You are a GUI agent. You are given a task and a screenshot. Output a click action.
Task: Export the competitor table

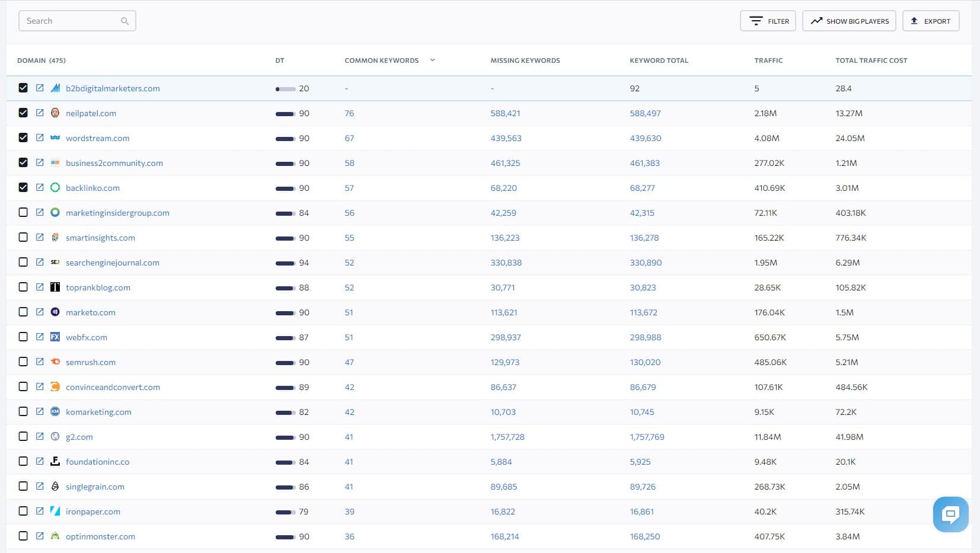(931, 21)
